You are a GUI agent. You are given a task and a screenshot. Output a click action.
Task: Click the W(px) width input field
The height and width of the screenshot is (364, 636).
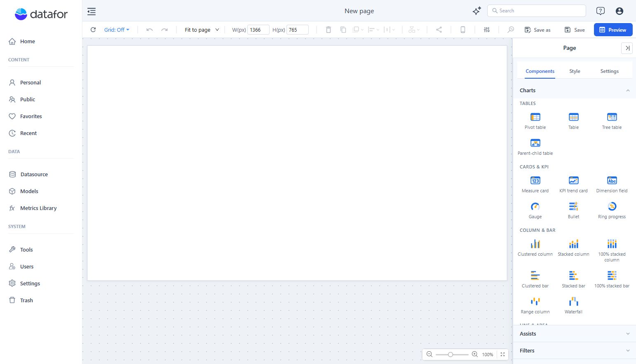click(258, 30)
